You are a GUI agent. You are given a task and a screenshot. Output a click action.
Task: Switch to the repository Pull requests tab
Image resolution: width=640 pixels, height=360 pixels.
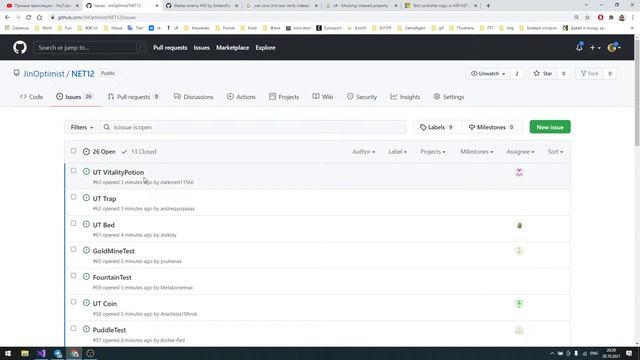[x=133, y=97]
